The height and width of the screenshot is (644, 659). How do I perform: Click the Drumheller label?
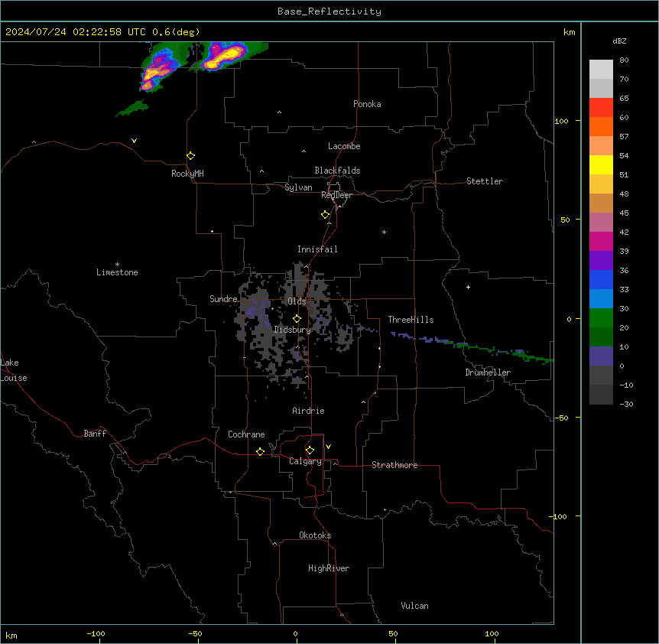point(488,372)
